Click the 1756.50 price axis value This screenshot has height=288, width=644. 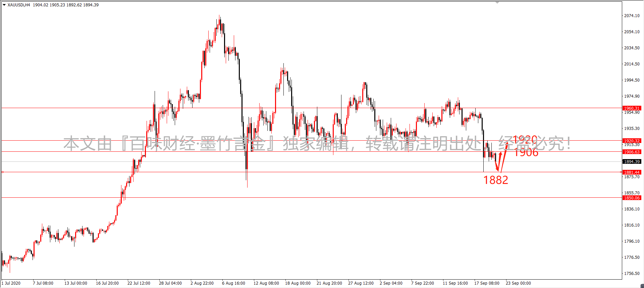tap(632, 274)
